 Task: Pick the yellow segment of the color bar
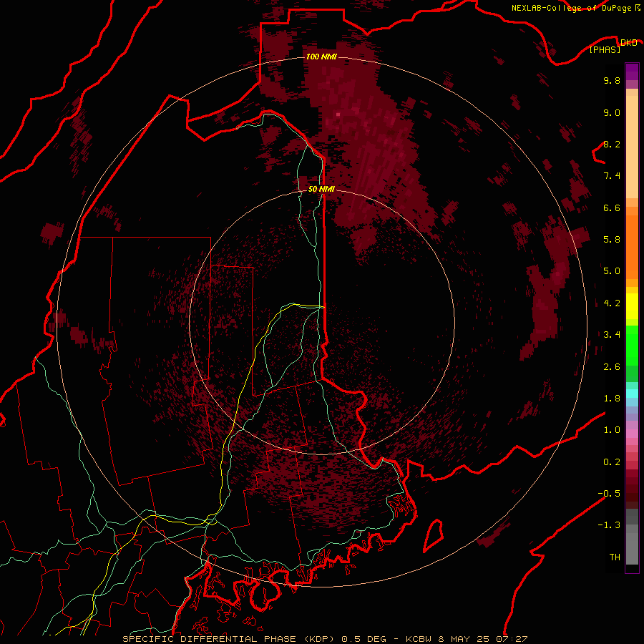(x=632, y=306)
